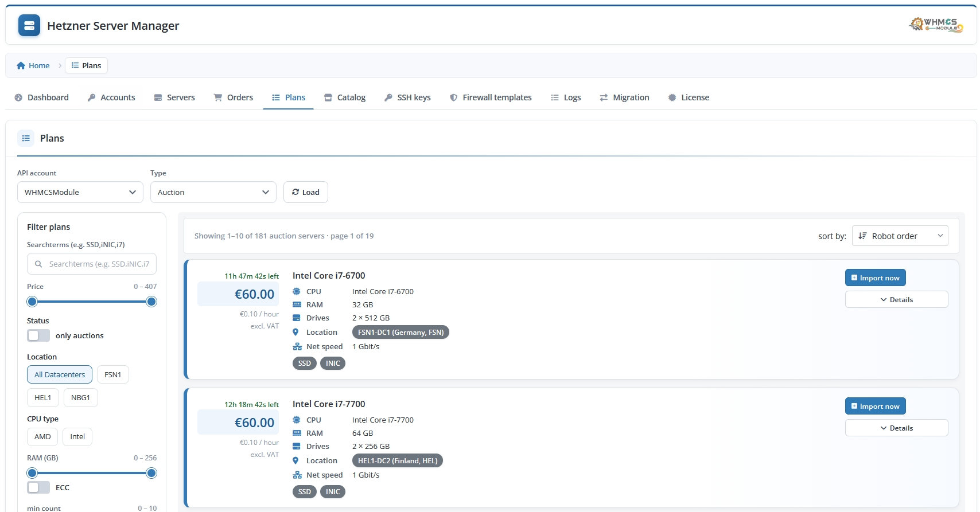
Task: Switch to the Accounts tab
Action: (x=111, y=97)
